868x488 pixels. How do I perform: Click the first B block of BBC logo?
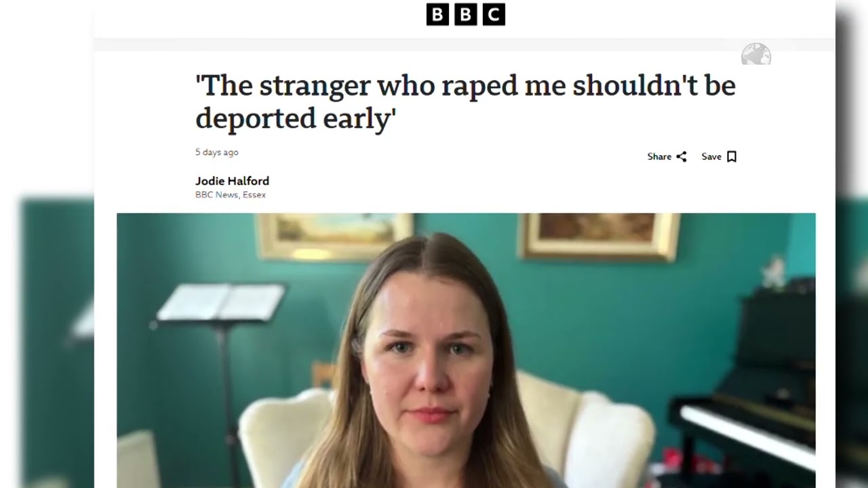point(437,14)
